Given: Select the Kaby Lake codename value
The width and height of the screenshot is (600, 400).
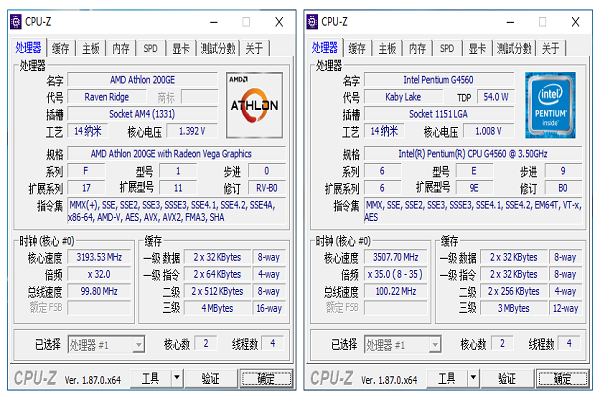Looking at the screenshot, I should [403, 97].
